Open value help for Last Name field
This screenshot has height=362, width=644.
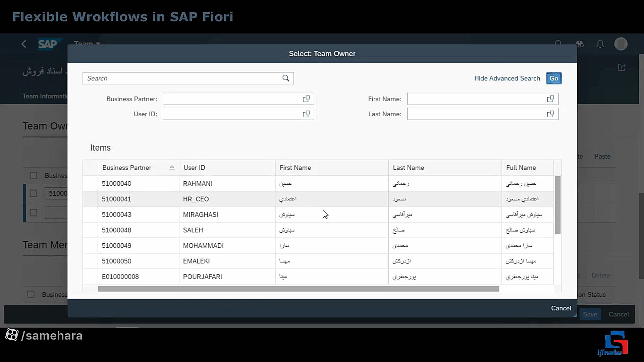pos(550,114)
